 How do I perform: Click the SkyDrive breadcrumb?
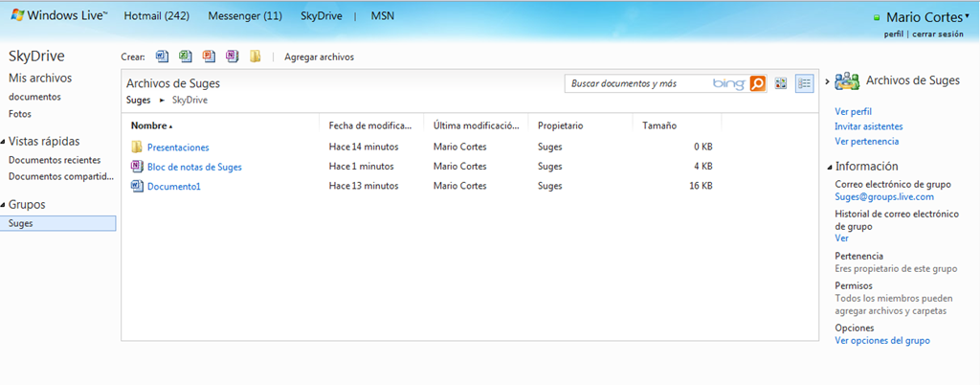(x=189, y=100)
